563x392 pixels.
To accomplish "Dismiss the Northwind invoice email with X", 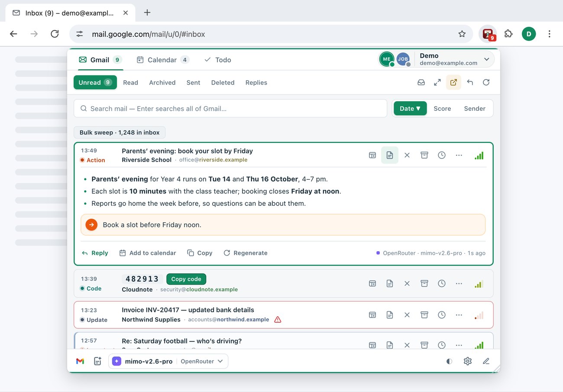I will (407, 315).
